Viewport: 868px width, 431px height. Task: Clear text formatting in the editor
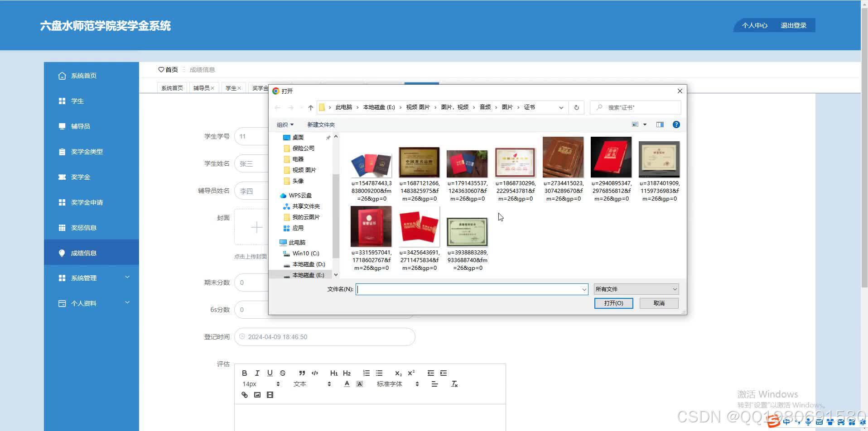coord(454,384)
